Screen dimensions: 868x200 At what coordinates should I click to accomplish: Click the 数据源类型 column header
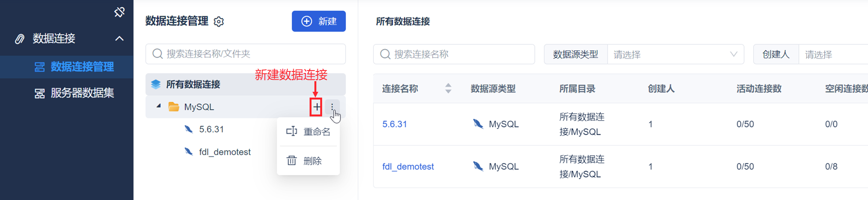coord(493,89)
